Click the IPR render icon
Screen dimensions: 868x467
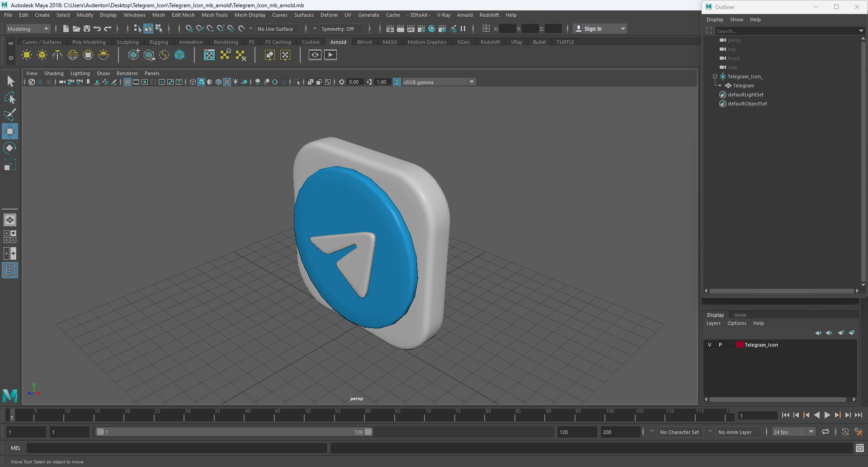point(411,29)
